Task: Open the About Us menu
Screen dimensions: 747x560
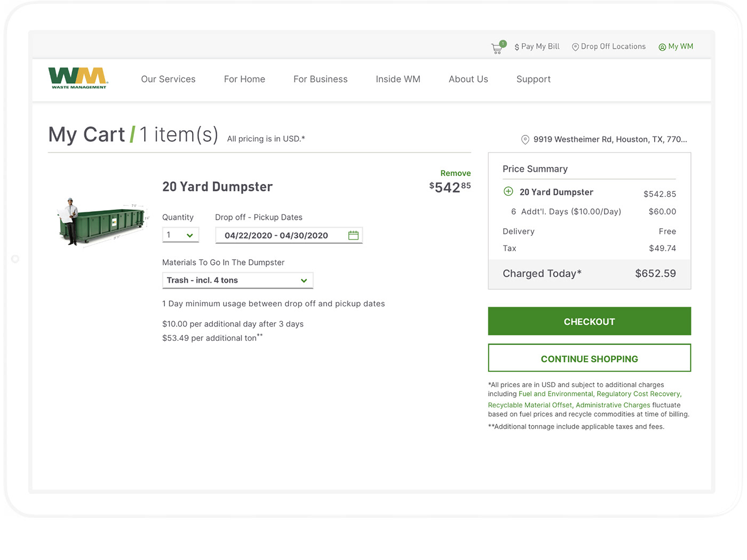Action: pos(468,79)
